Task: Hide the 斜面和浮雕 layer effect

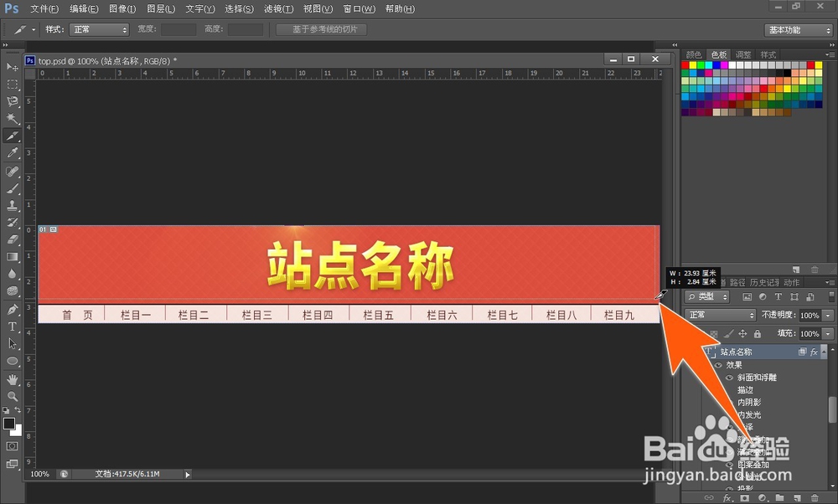Action: (730, 378)
